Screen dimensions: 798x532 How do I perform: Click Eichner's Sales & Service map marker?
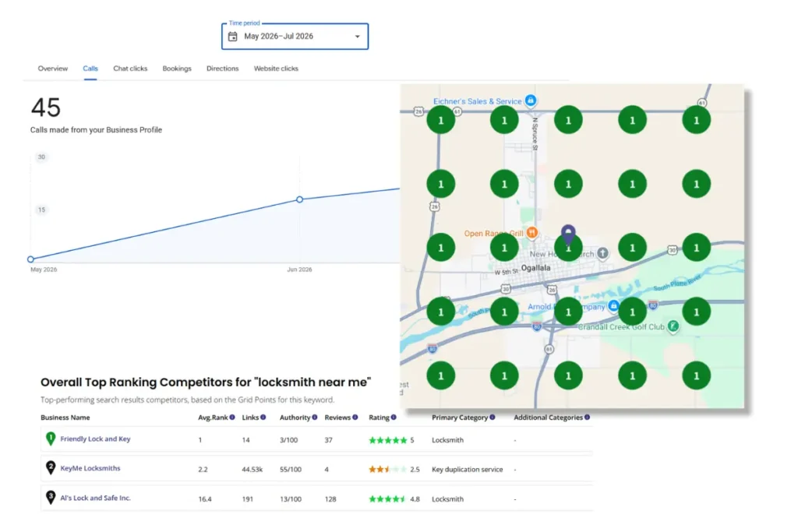530,100
